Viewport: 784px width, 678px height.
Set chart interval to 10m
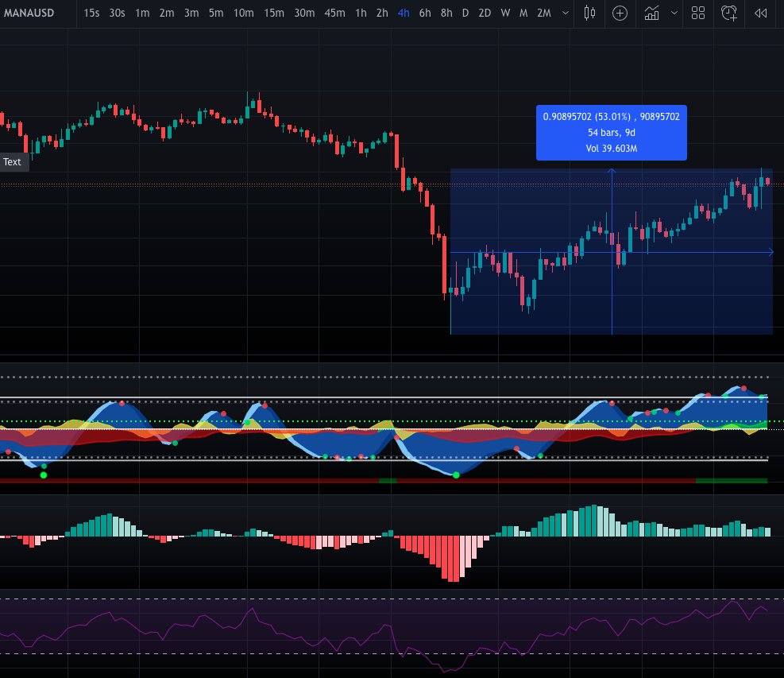(244, 13)
